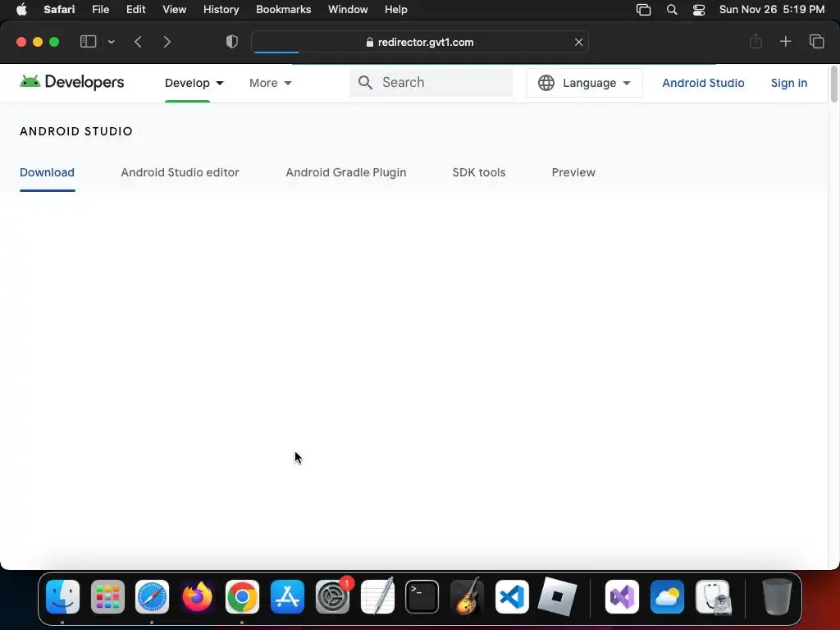Open the privacy shield report icon
Image resolution: width=840 pixels, height=630 pixels.
click(x=232, y=42)
